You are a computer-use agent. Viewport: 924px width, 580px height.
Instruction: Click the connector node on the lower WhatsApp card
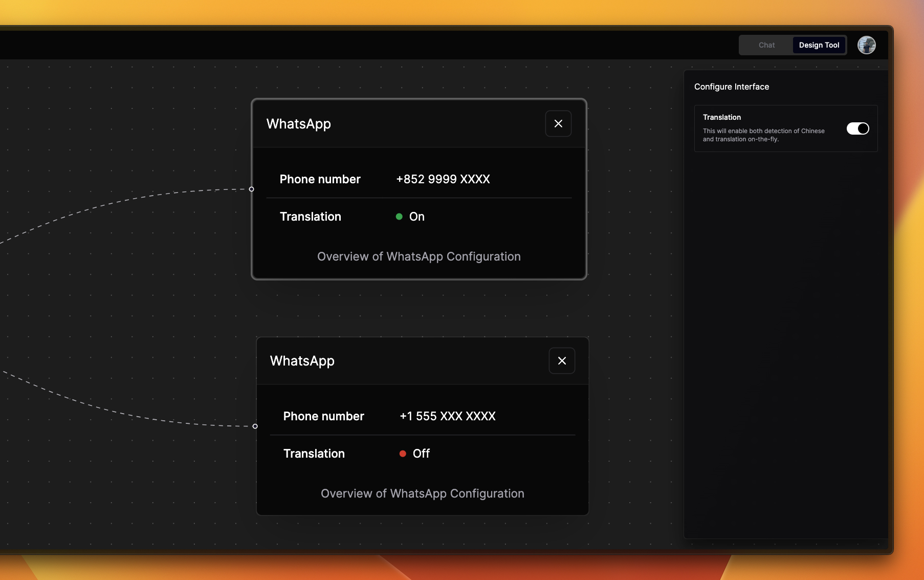pos(255,426)
